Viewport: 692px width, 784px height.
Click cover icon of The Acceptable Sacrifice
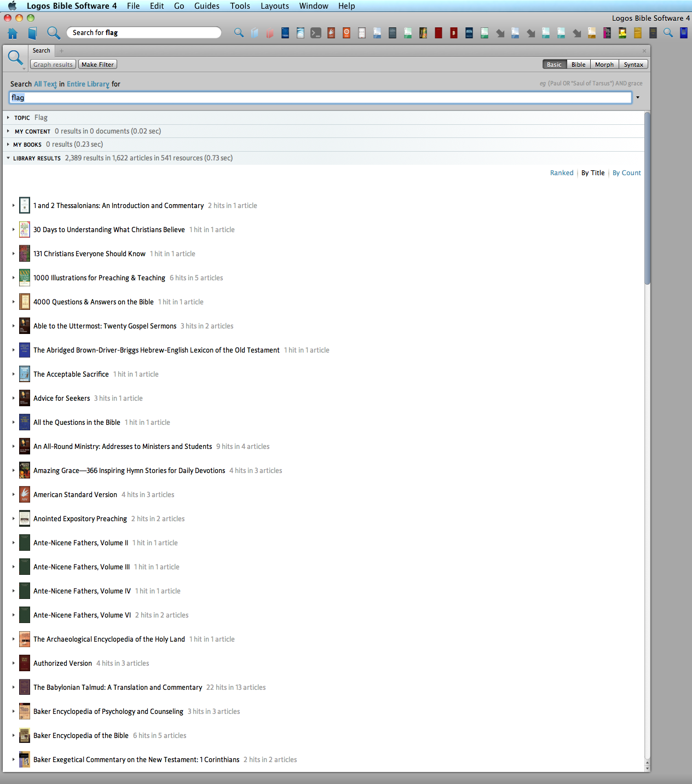[25, 374]
